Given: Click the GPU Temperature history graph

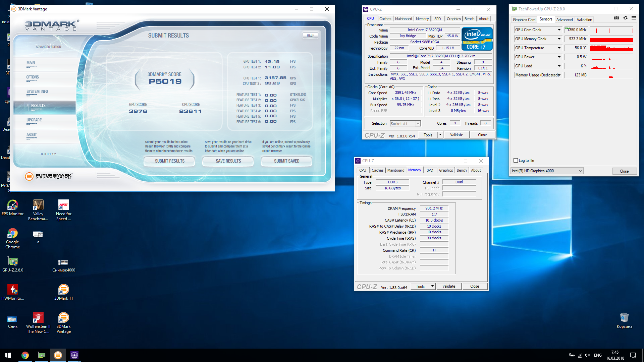Looking at the screenshot, I should click(x=611, y=48).
